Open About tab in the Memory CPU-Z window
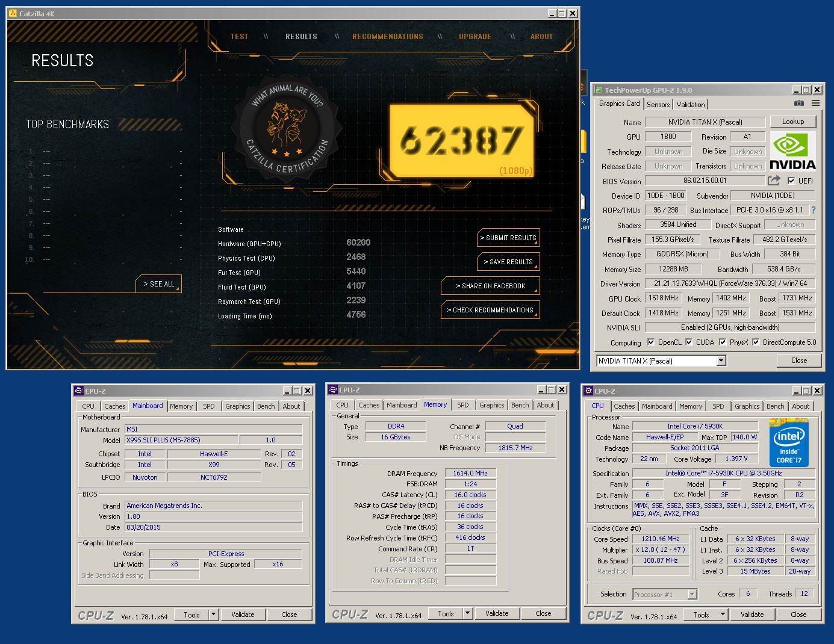 pyautogui.click(x=546, y=405)
